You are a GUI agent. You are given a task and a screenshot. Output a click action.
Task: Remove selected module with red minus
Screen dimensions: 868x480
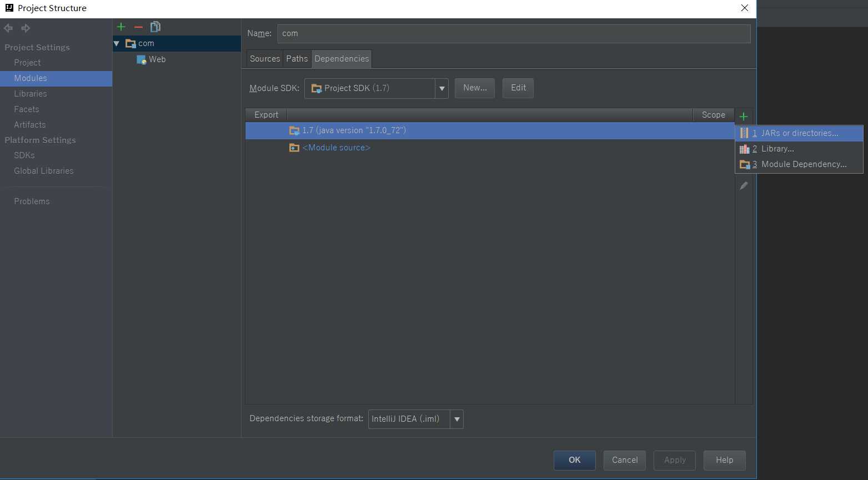click(x=138, y=27)
